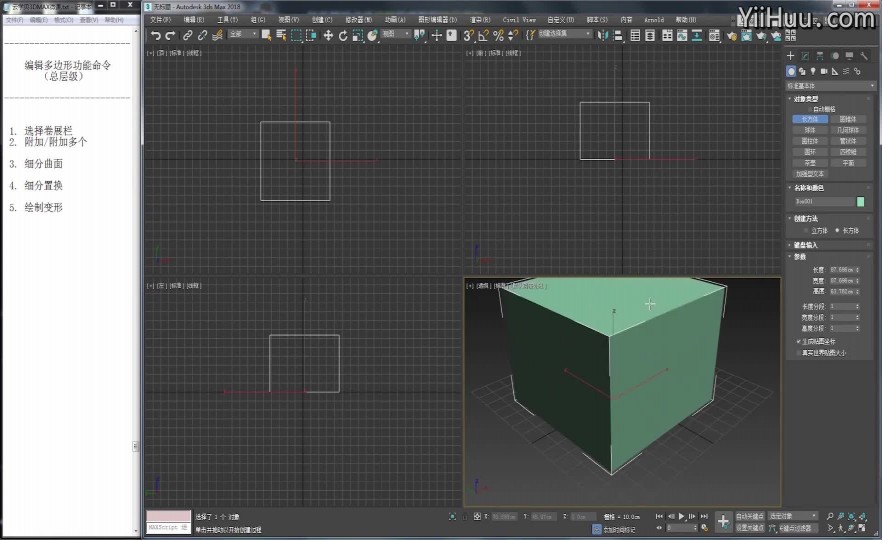Click Use Pivot Point Center icon

click(420, 35)
